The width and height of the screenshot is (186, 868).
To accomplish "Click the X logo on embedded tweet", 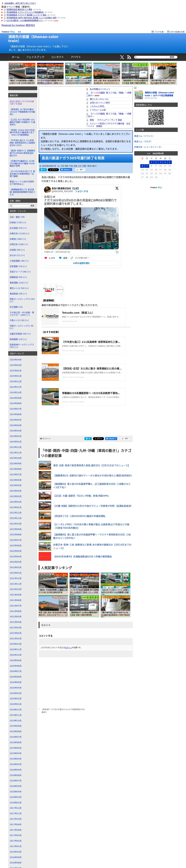I will pyautogui.click(x=117, y=188).
